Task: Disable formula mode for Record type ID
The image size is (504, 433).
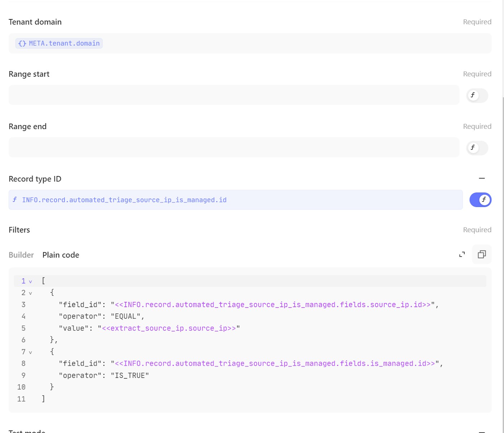Action: tap(480, 200)
